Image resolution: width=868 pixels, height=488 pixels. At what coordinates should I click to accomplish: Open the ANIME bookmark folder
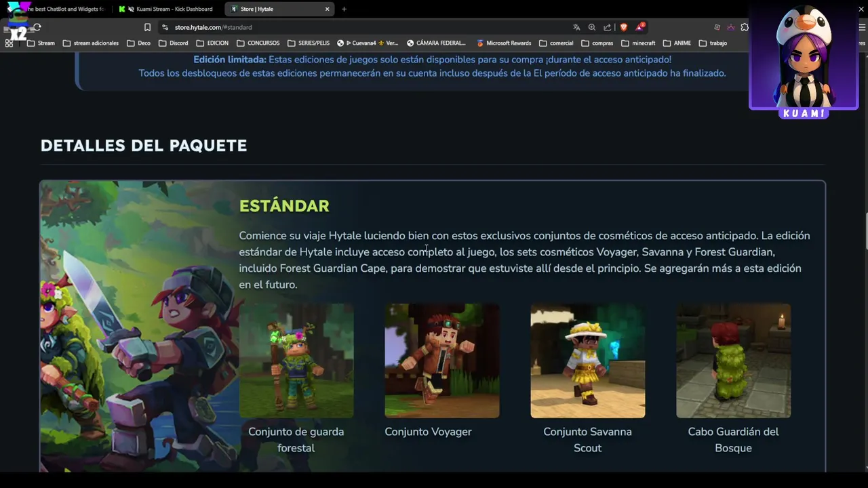tap(677, 43)
